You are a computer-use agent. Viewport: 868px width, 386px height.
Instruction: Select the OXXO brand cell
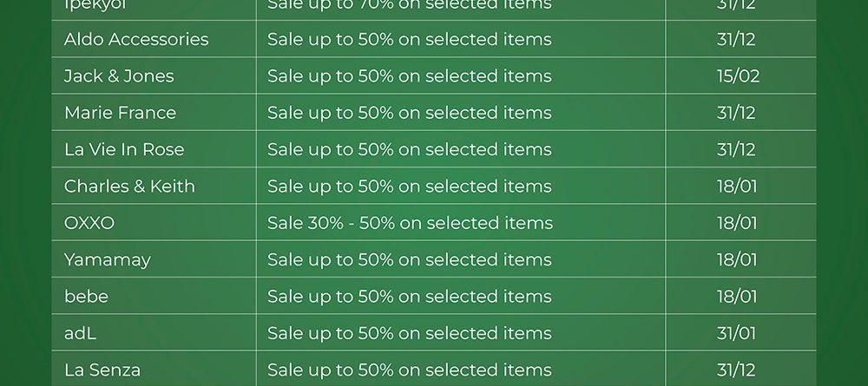[89, 223]
